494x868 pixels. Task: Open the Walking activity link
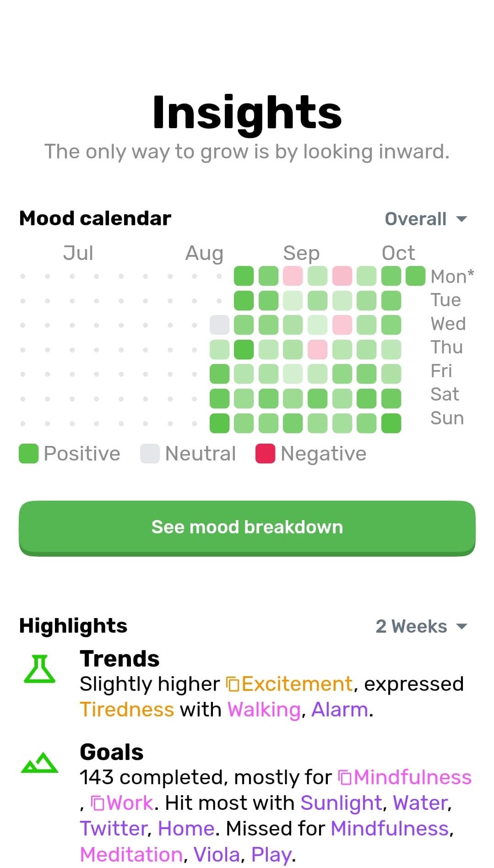pyautogui.click(x=264, y=710)
